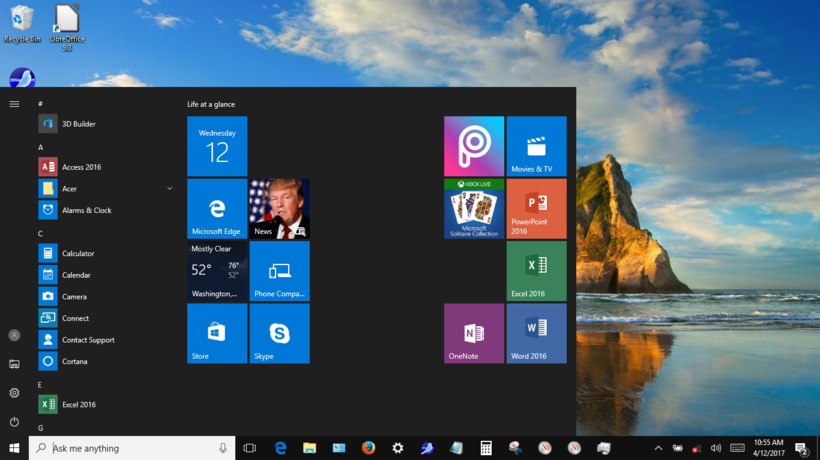Click the Cortana microphone icon
The image size is (820, 460).
point(223,448)
